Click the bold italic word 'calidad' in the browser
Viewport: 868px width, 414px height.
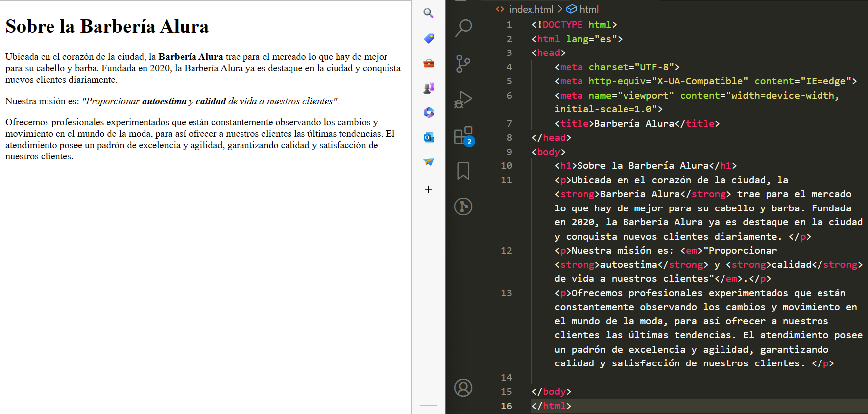[x=211, y=101]
